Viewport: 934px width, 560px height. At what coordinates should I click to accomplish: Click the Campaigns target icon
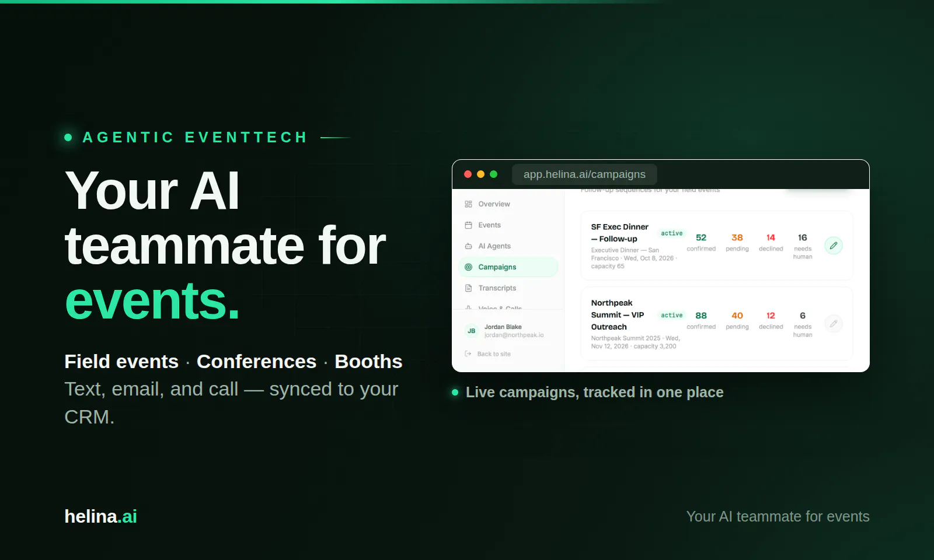click(468, 267)
